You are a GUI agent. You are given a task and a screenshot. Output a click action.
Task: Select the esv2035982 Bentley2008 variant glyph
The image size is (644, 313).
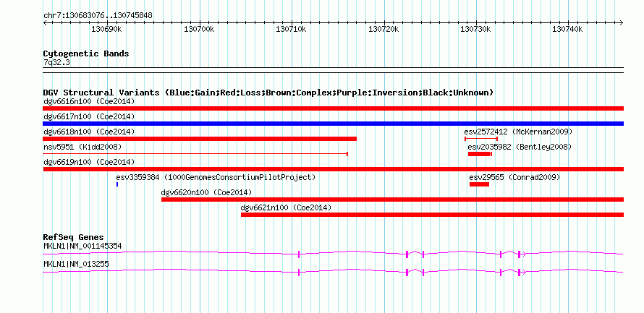(x=480, y=154)
